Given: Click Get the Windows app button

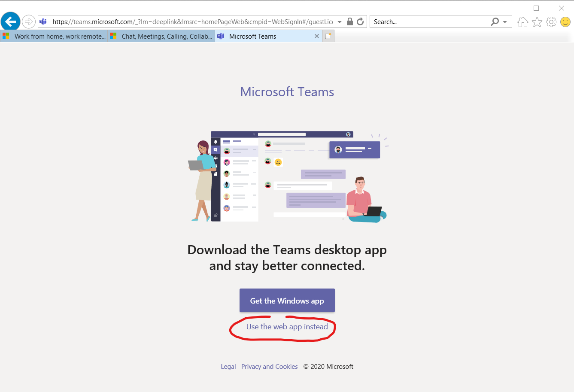Looking at the screenshot, I should click(287, 301).
